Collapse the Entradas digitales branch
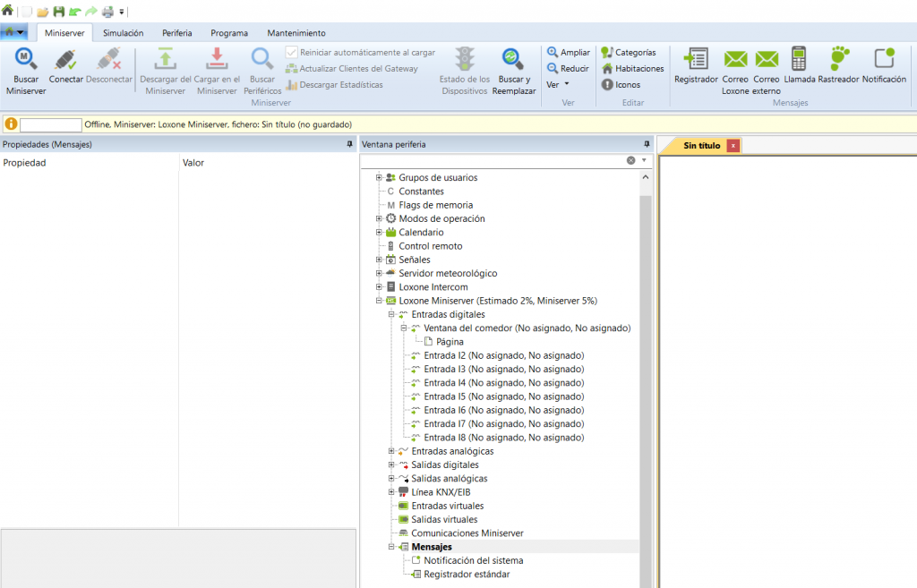Screen dimensions: 917x588 point(390,314)
